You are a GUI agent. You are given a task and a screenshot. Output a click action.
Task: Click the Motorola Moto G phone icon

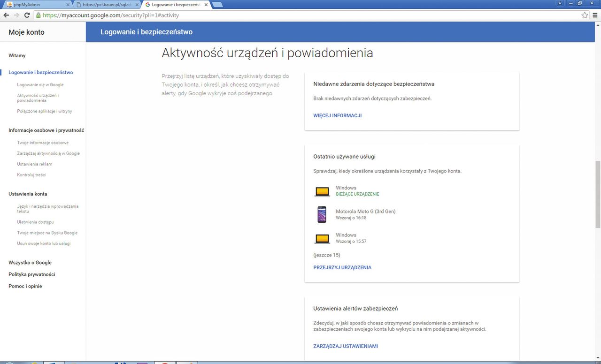pos(322,214)
